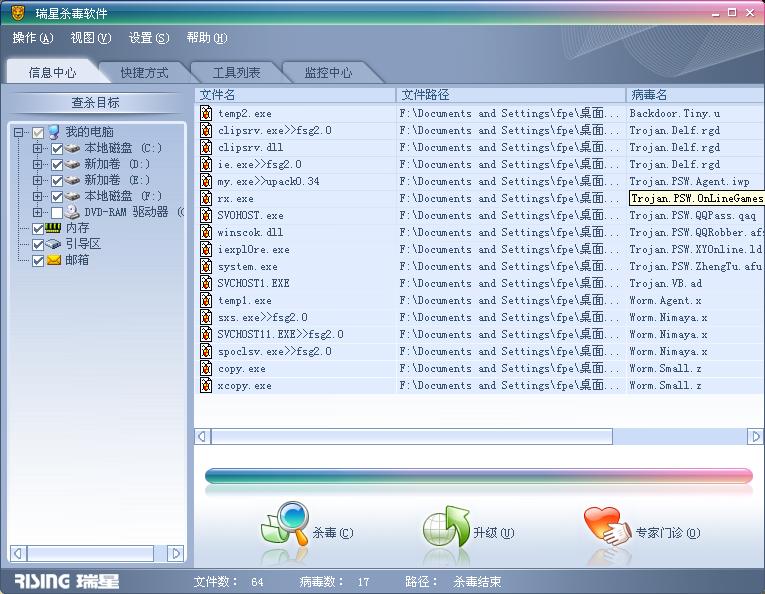Uncheck the 邮箱 checkbox
The width and height of the screenshot is (765, 594).
tap(38, 261)
